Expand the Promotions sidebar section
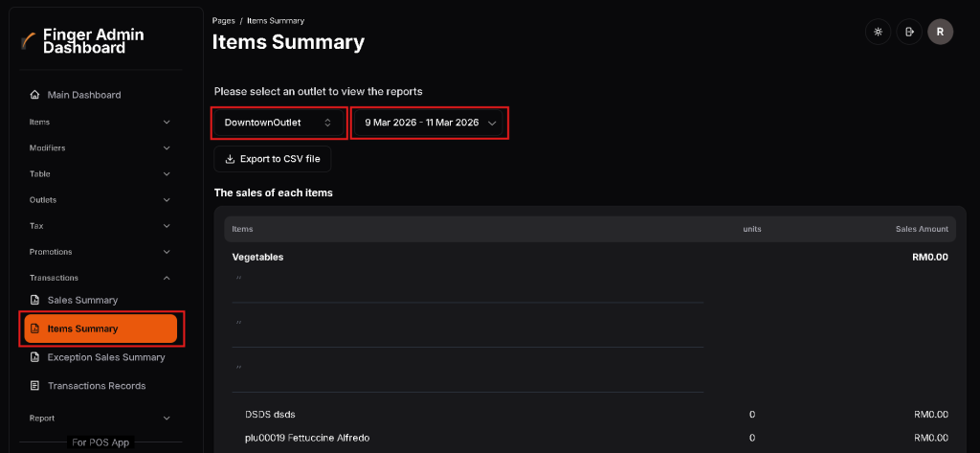This screenshot has width=980, height=453. pos(100,252)
